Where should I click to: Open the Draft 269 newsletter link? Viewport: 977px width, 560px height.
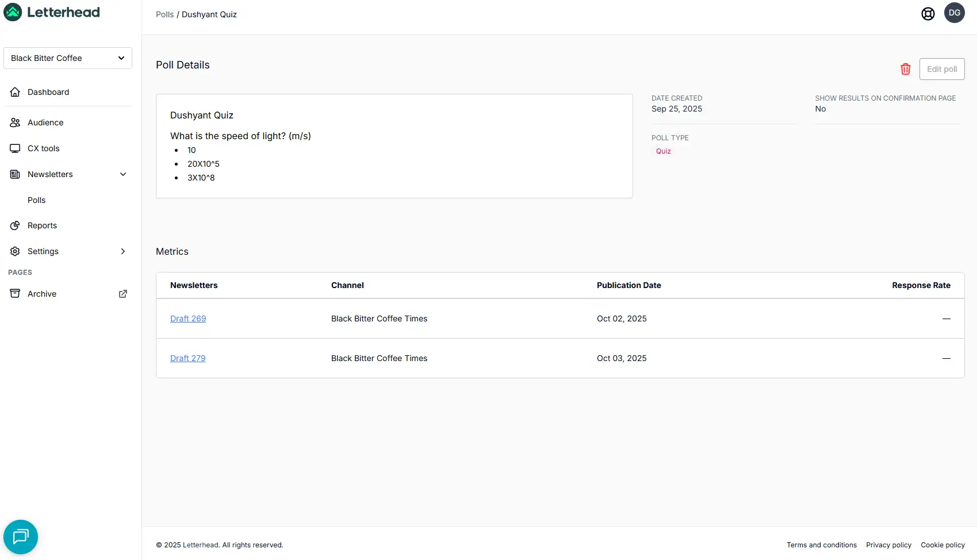188,319
